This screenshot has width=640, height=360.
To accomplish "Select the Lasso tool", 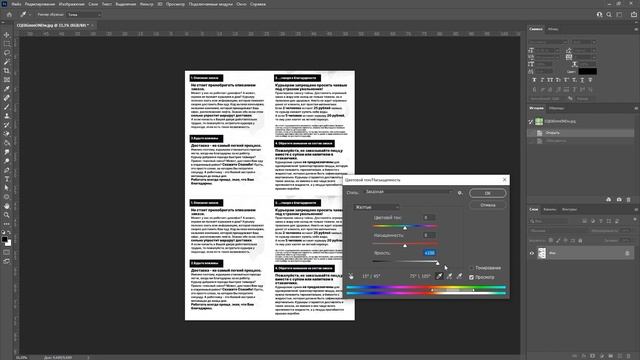I will [x=7, y=53].
